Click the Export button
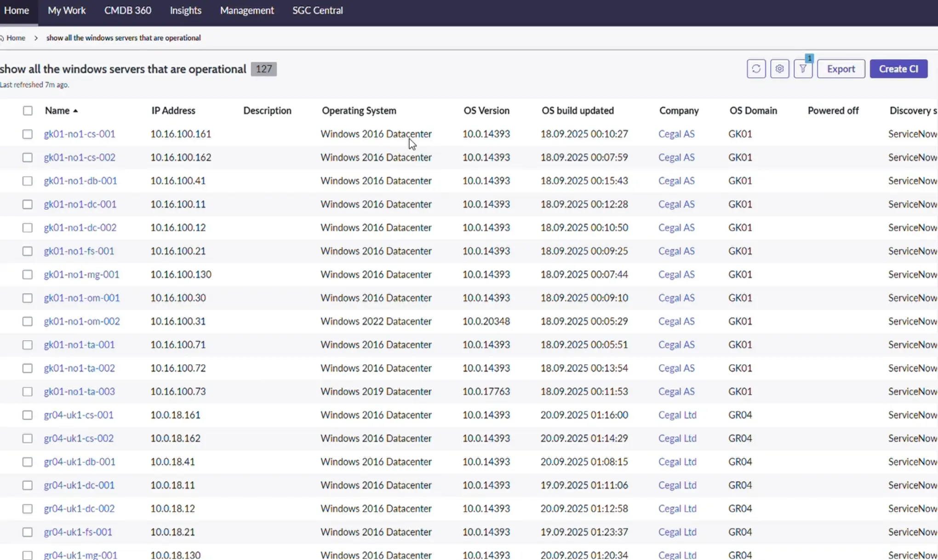938x560 pixels. point(841,69)
